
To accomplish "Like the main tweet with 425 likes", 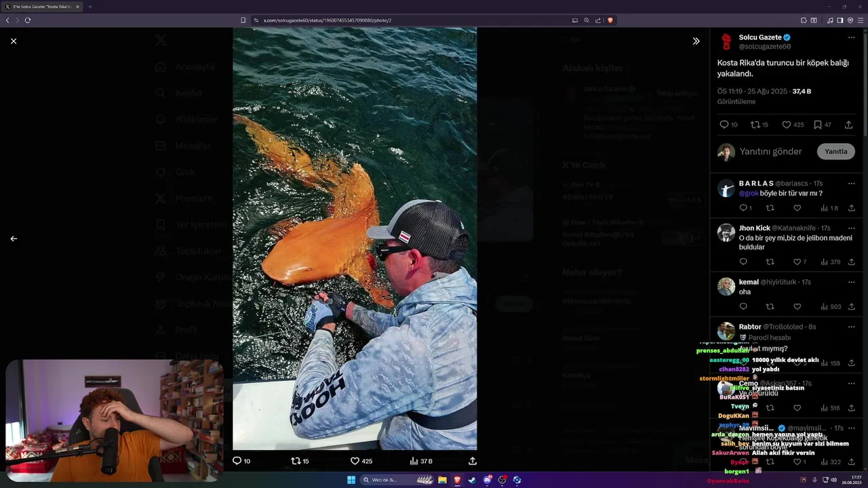I will [787, 125].
